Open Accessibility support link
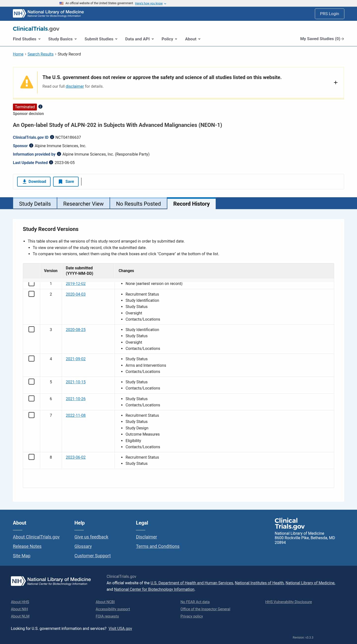This screenshot has width=357, height=644. (x=113, y=609)
